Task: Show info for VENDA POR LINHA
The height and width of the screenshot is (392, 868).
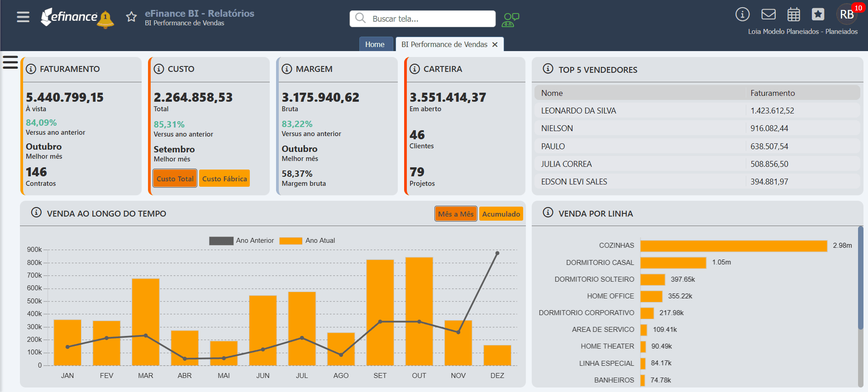Action: tap(548, 213)
